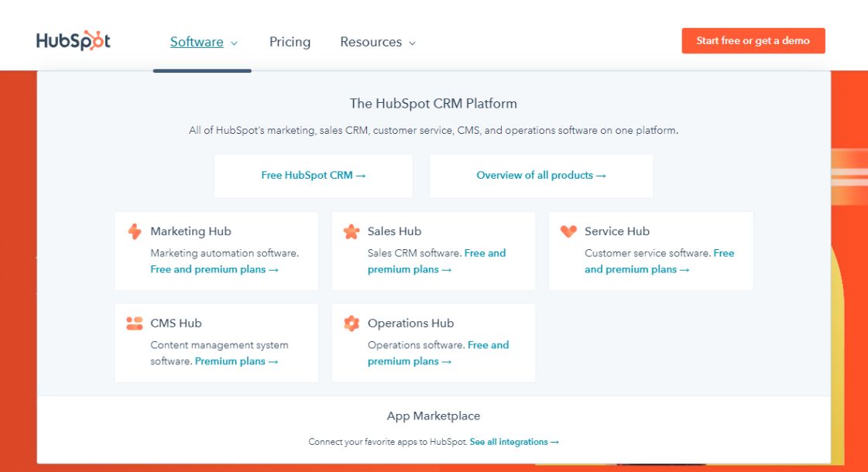Select the Marketing Hub title

pyautogui.click(x=191, y=231)
